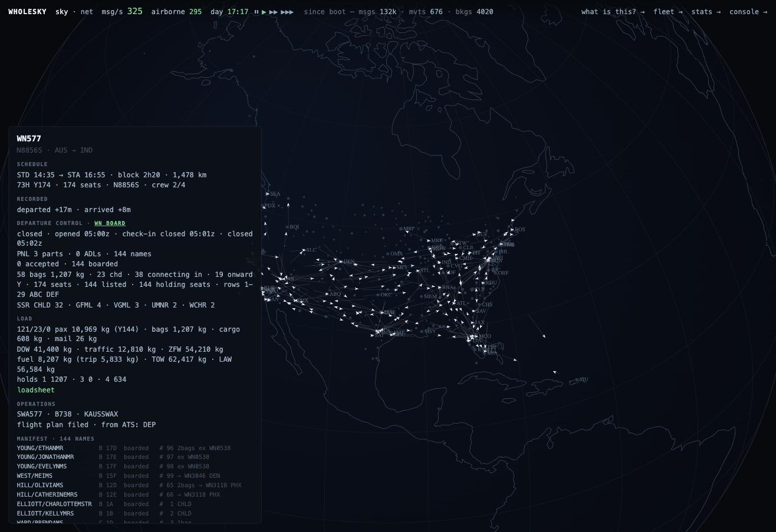Select manifest row HILL/CATHERINEMRS
The width and height of the screenshot is (776, 532).
coord(134,495)
